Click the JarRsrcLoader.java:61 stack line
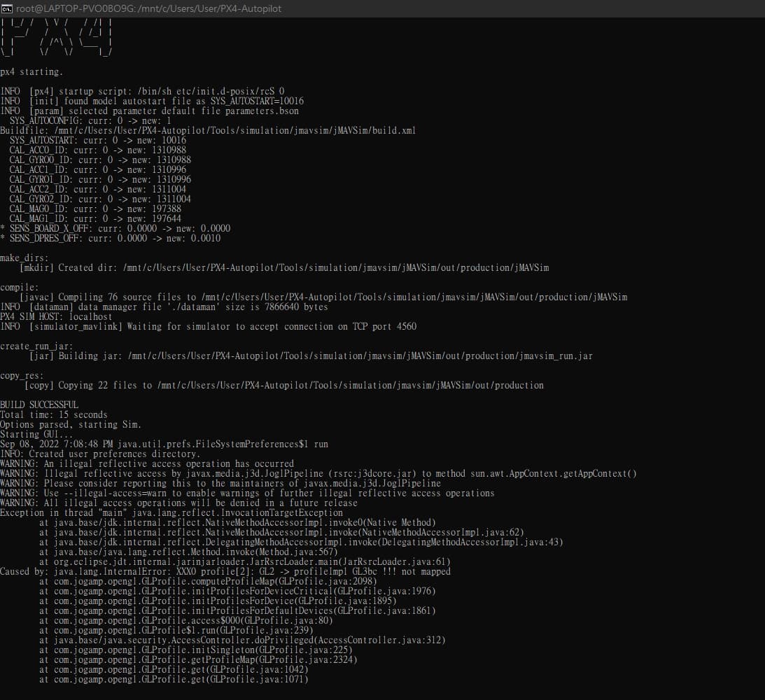765x700 pixels. pyautogui.click(x=245, y=562)
